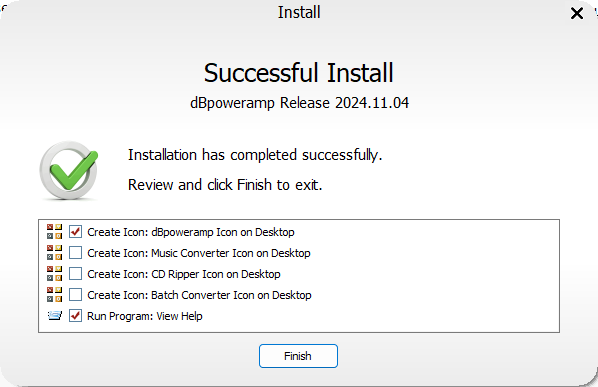Close the Install dialog with the X
This screenshot has width=598, height=387.
[577, 13]
